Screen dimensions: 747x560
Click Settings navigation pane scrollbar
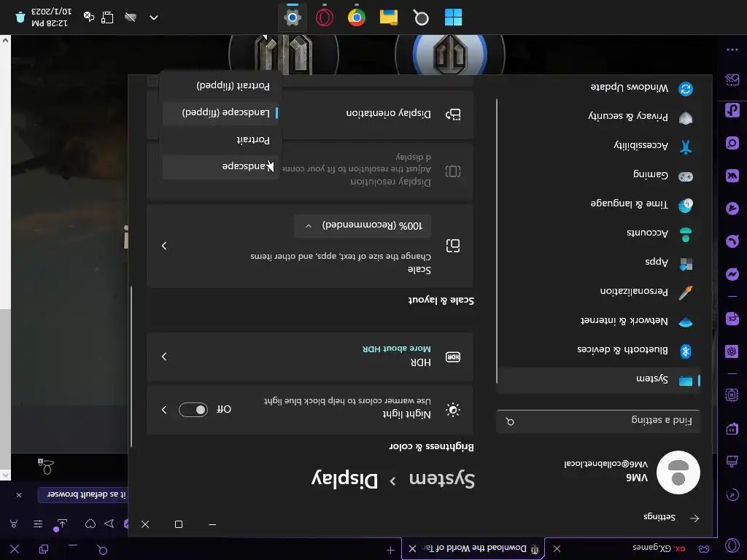(496, 241)
